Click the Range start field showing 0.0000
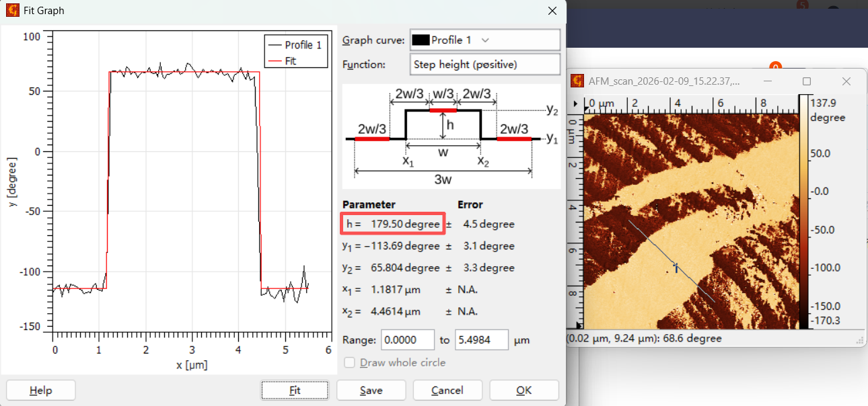 (408, 340)
